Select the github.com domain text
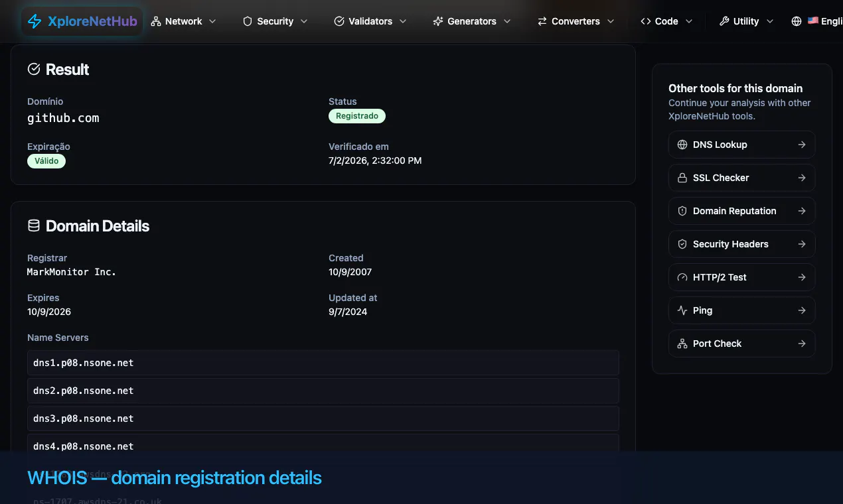 click(63, 118)
